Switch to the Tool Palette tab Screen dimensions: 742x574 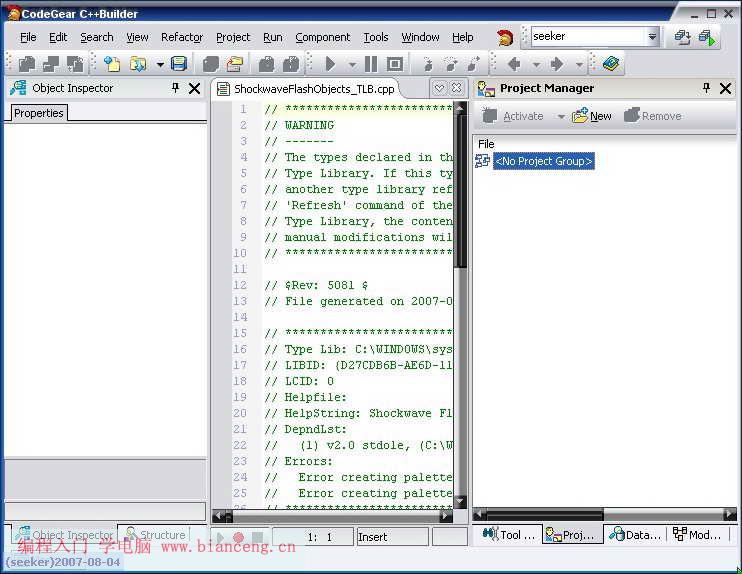coord(509,535)
